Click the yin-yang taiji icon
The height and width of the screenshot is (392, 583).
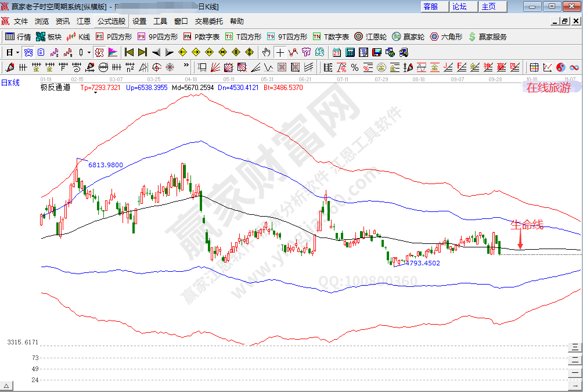click(560, 67)
